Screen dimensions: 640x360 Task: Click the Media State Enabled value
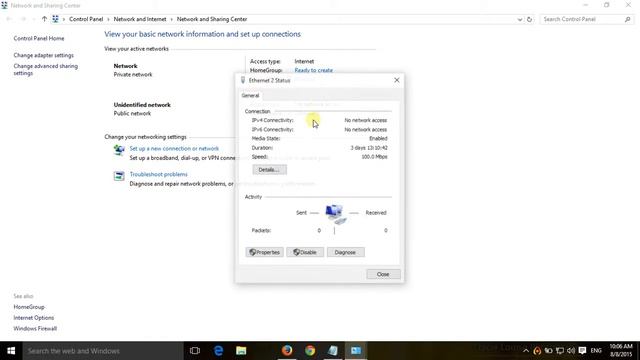coord(378,139)
